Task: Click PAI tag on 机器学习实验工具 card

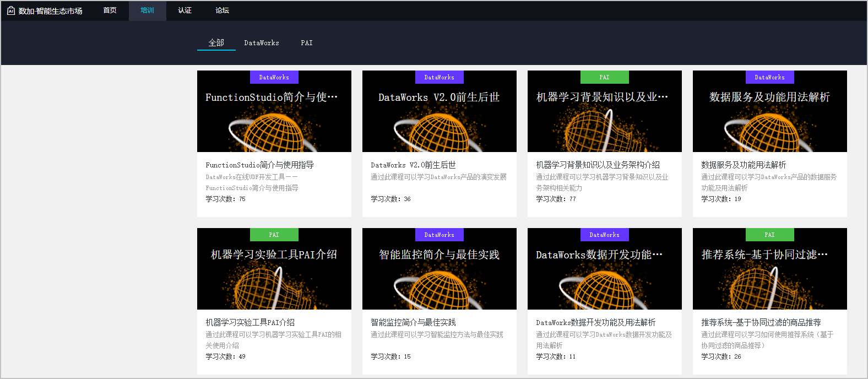Action: pyautogui.click(x=274, y=235)
